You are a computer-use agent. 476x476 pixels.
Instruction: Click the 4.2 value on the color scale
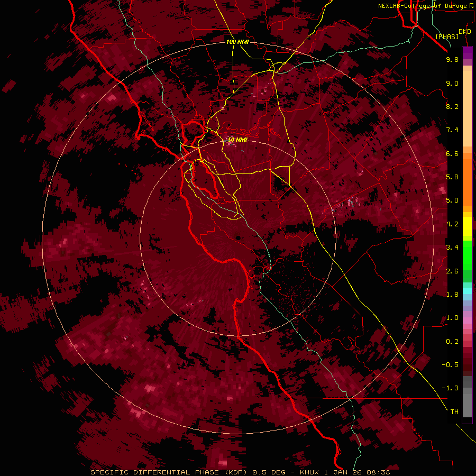coord(452,224)
